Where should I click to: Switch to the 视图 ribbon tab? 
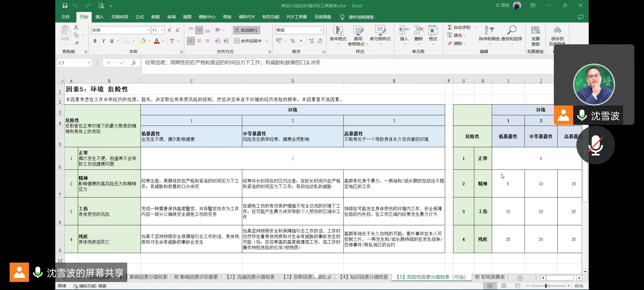[x=187, y=17]
